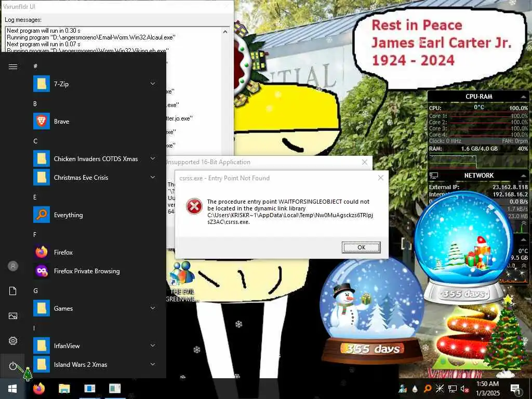Close the Unsupported 16-Bit Application dialog

coord(365,162)
